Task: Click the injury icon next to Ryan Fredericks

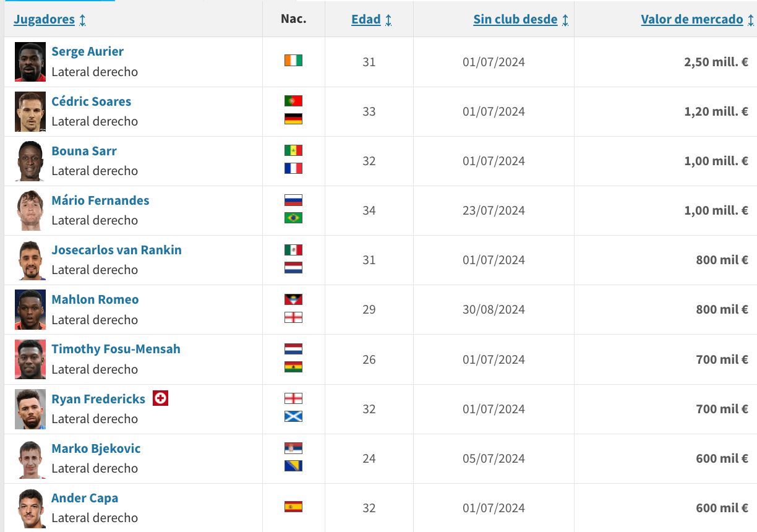Action: click(160, 398)
